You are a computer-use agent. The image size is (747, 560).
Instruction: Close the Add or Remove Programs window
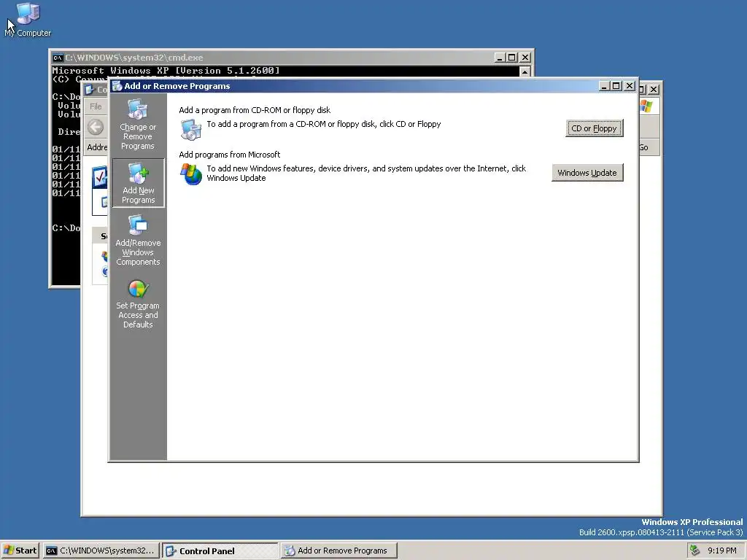pyautogui.click(x=630, y=86)
